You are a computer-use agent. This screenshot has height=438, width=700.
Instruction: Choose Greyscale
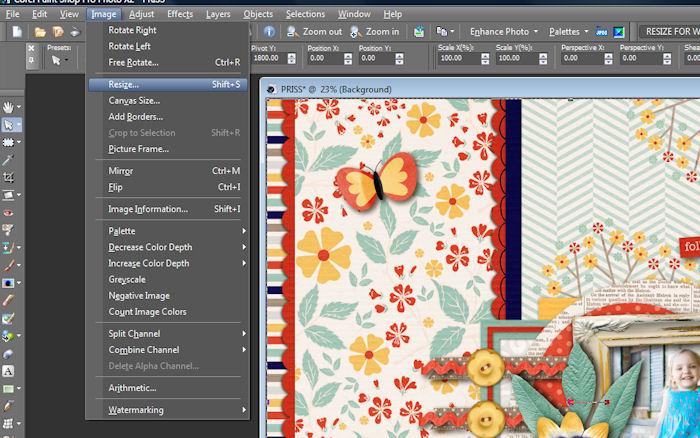(168, 279)
